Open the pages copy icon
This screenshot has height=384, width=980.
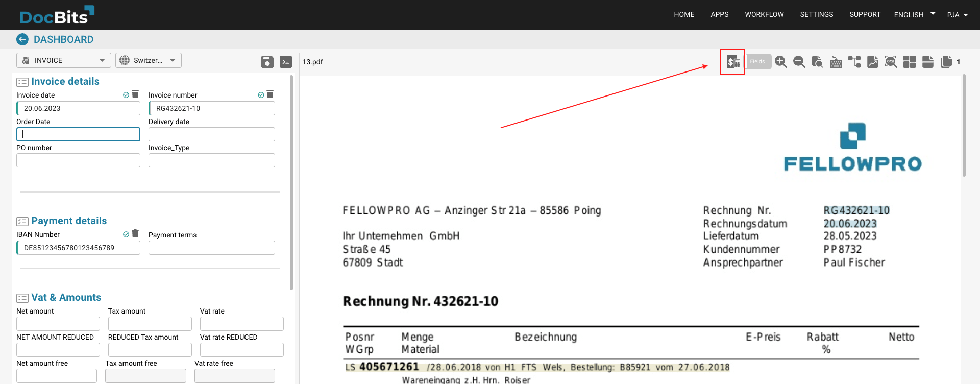point(946,62)
